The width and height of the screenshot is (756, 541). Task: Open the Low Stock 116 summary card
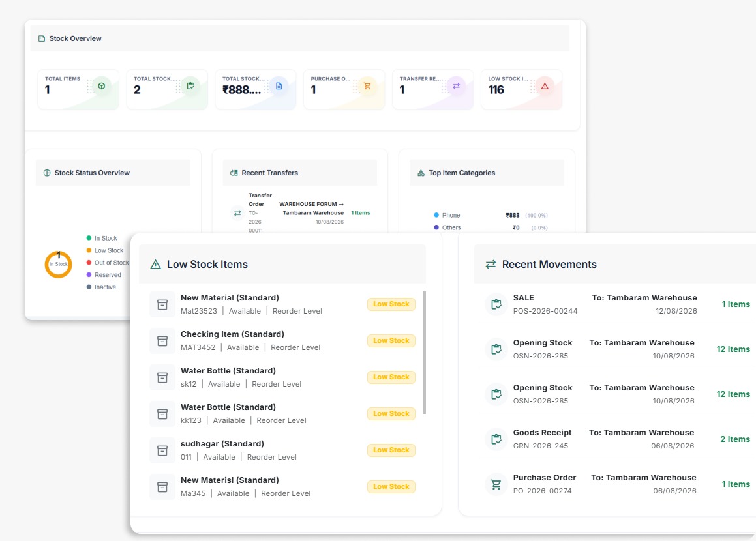click(521, 89)
